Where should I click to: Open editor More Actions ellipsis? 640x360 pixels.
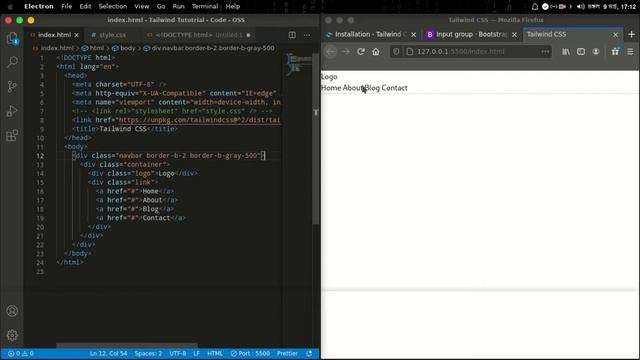tap(307, 35)
